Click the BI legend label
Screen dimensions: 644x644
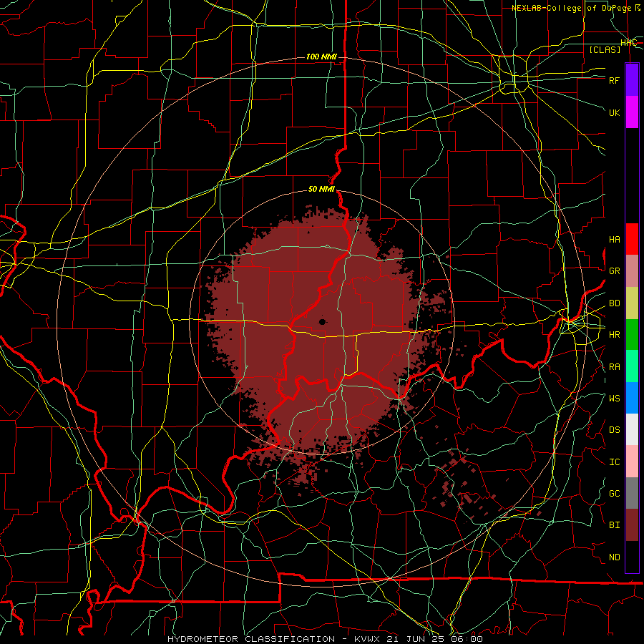pyautogui.click(x=615, y=525)
